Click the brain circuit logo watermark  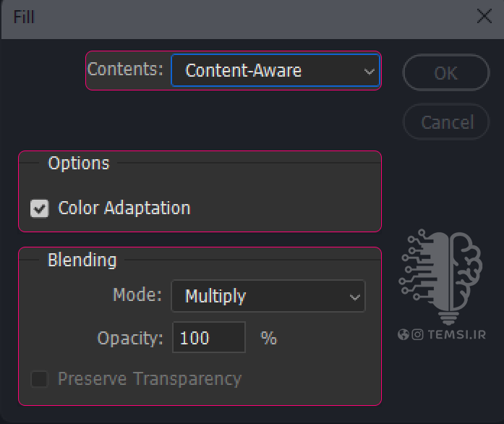(x=440, y=277)
